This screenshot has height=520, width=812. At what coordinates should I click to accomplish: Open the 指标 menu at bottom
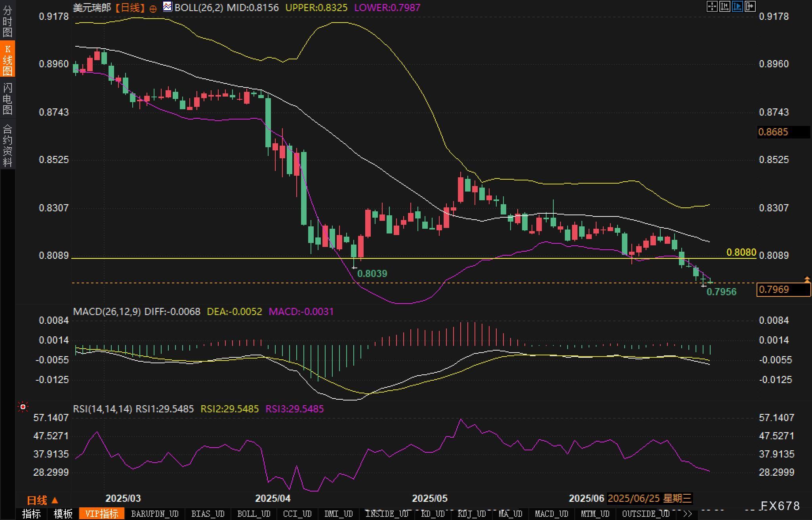pyautogui.click(x=31, y=514)
